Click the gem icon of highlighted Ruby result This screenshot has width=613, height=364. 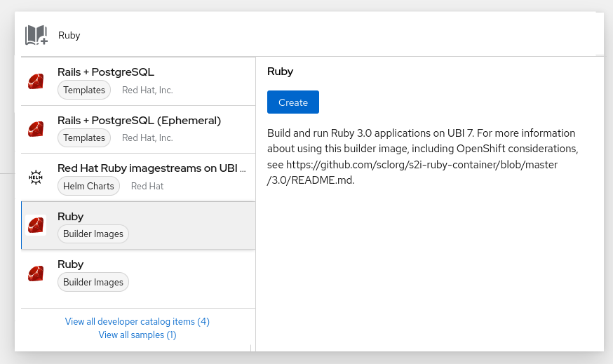[x=36, y=225]
